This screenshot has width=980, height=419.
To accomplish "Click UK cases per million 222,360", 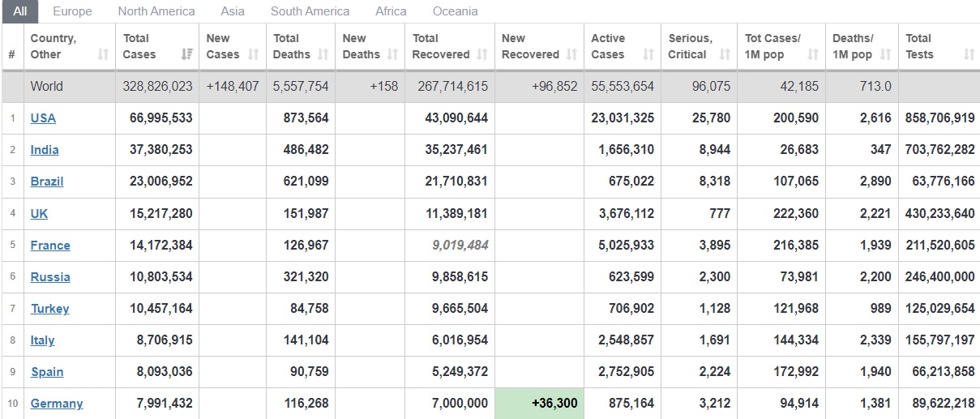I will 796,213.
